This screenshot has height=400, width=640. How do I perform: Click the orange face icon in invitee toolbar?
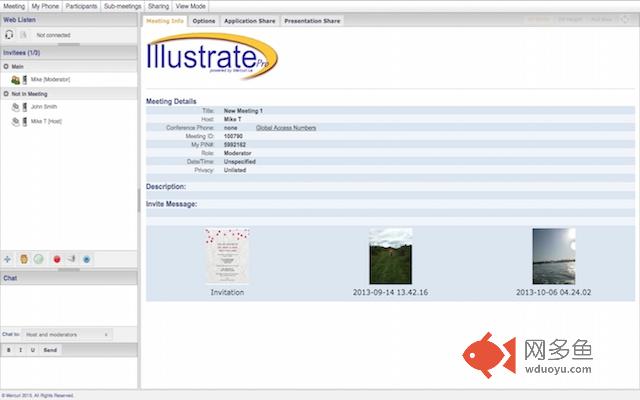point(24,259)
